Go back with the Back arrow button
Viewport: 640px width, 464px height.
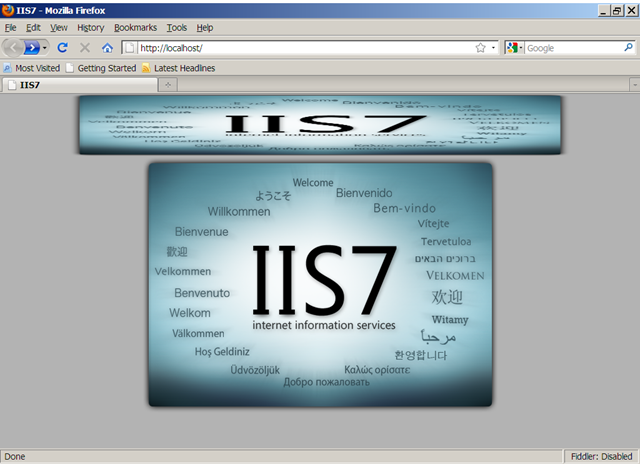(x=13, y=48)
